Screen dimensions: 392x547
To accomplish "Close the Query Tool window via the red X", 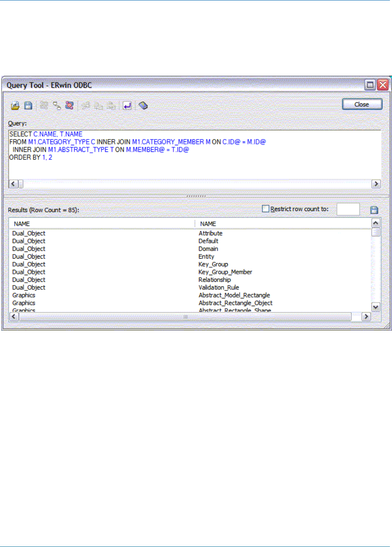I will click(383, 85).
